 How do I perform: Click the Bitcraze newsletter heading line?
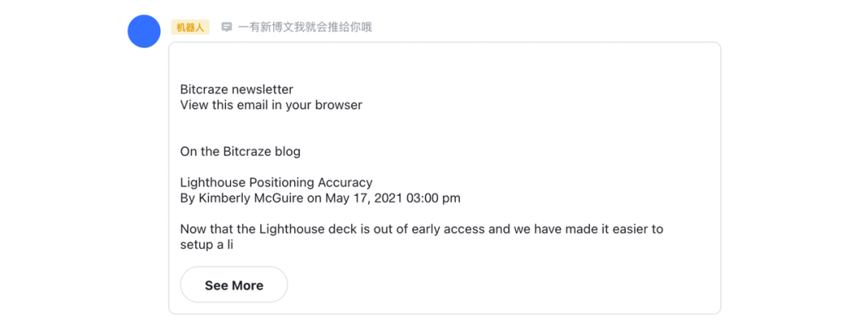coord(236,89)
